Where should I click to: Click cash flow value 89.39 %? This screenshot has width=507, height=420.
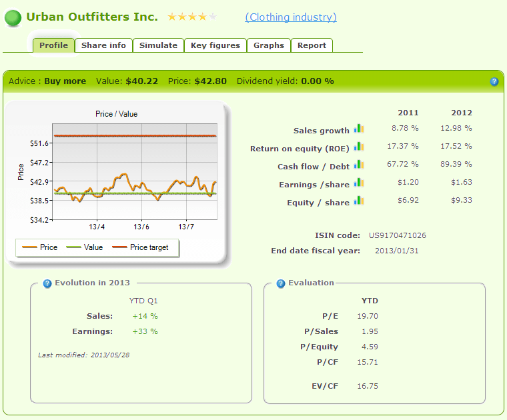point(456,164)
